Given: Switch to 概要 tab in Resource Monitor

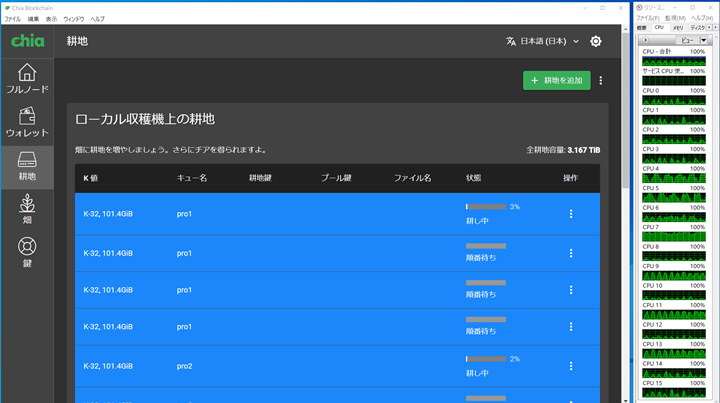Looking at the screenshot, I should 642,28.
